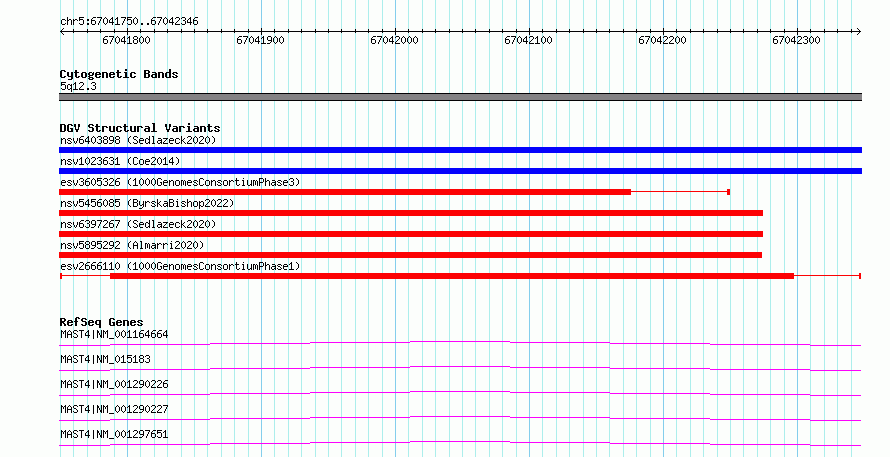Click the magenta line of MAST4|NM_001297651
The image size is (890, 457).
click(x=460, y=443)
